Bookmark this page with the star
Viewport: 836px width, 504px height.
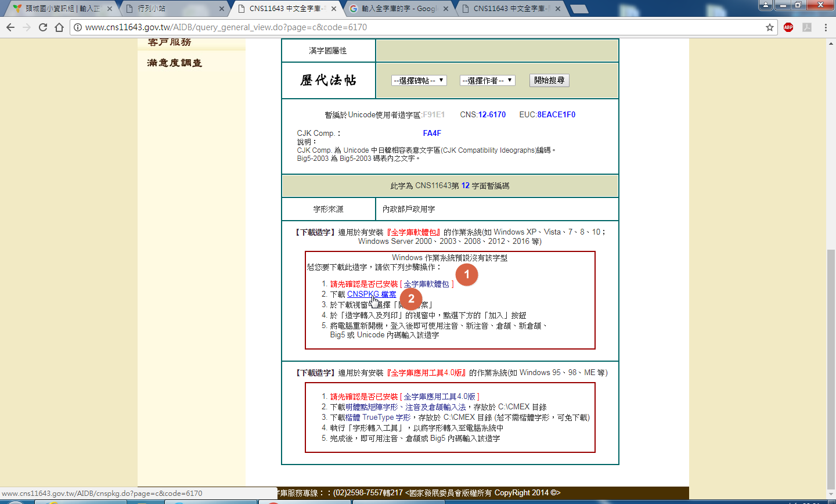click(x=770, y=27)
